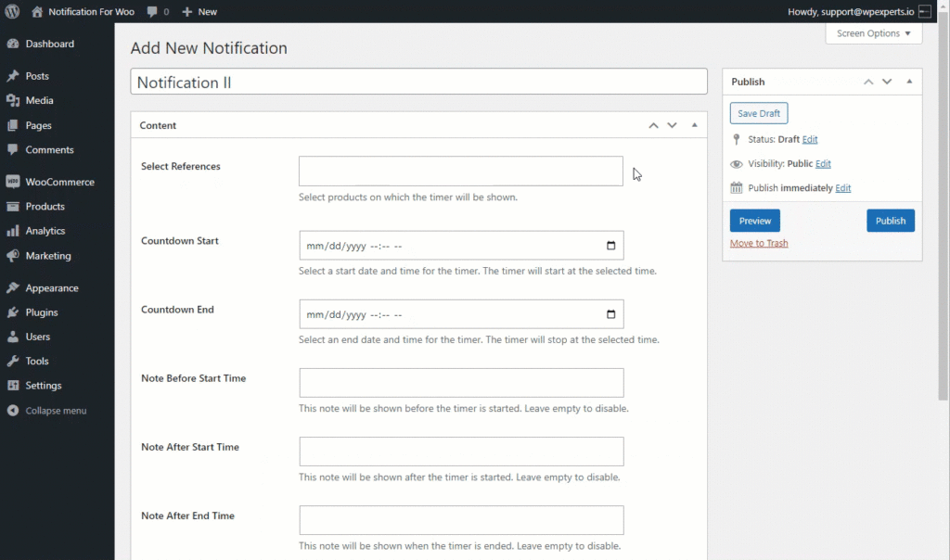Click Collapse menu text in sidebar
950x560 pixels.
(x=56, y=411)
